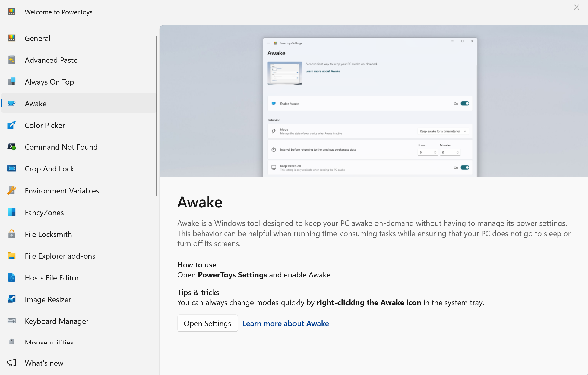Toggle the Keep screen on switch

click(465, 168)
